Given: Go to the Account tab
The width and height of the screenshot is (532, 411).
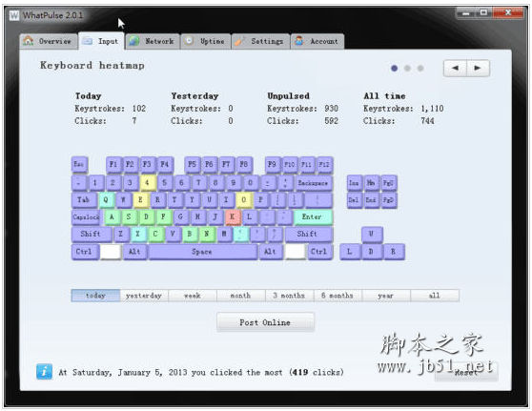Looking at the screenshot, I should (x=317, y=41).
